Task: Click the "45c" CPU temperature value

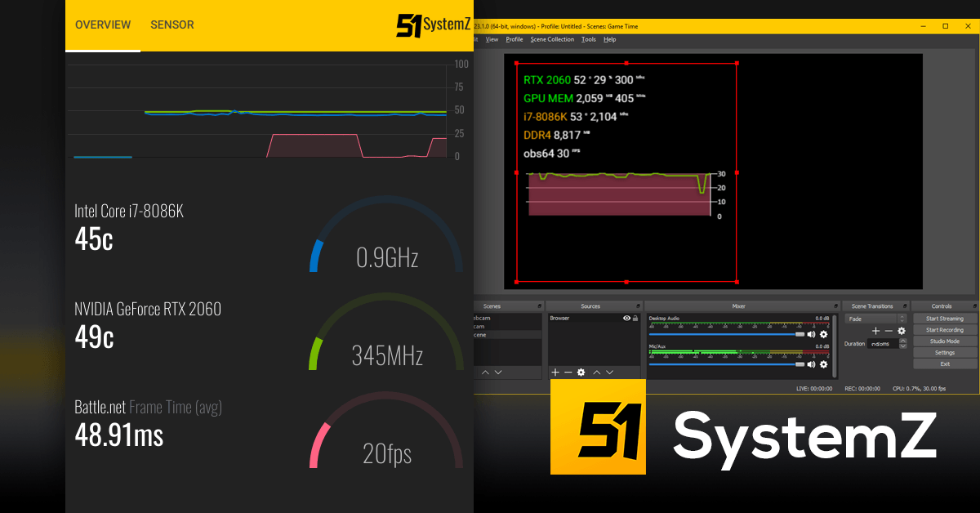Action: [x=94, y=239]
